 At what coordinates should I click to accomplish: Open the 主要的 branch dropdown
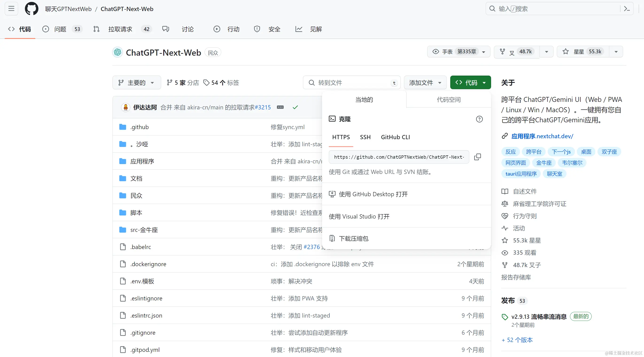point(136,82)
